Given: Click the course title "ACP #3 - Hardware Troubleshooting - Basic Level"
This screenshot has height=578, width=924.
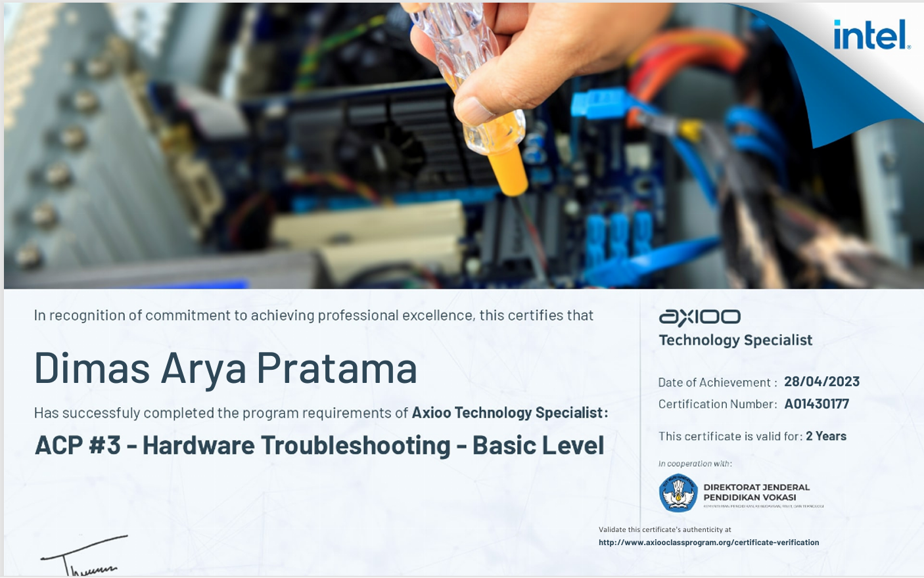Looking at the screenshot, I should click(x=319, y=445).
